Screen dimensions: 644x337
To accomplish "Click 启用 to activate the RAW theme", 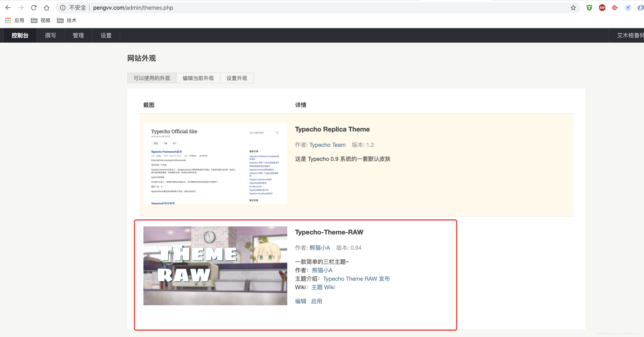I will coord(316,301).
